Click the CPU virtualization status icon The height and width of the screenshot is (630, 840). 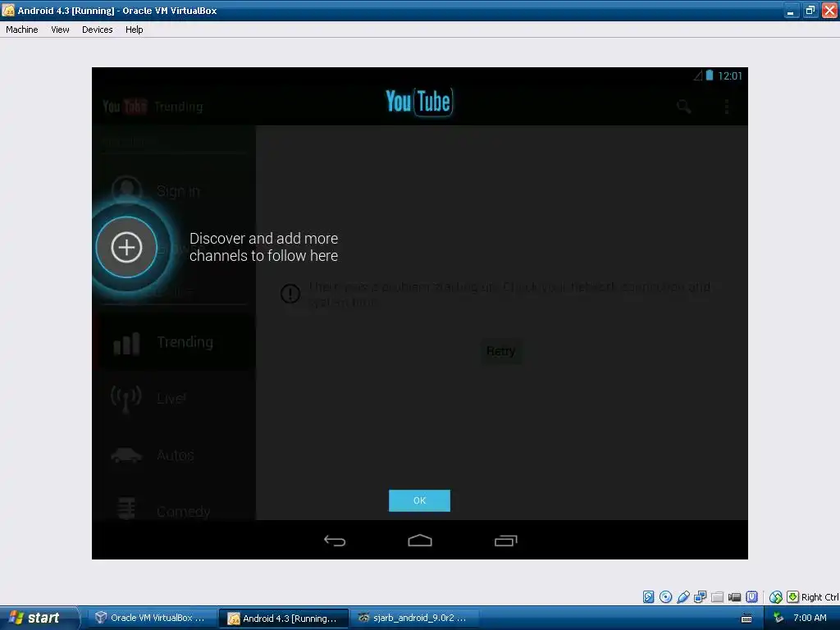(752, 597)
